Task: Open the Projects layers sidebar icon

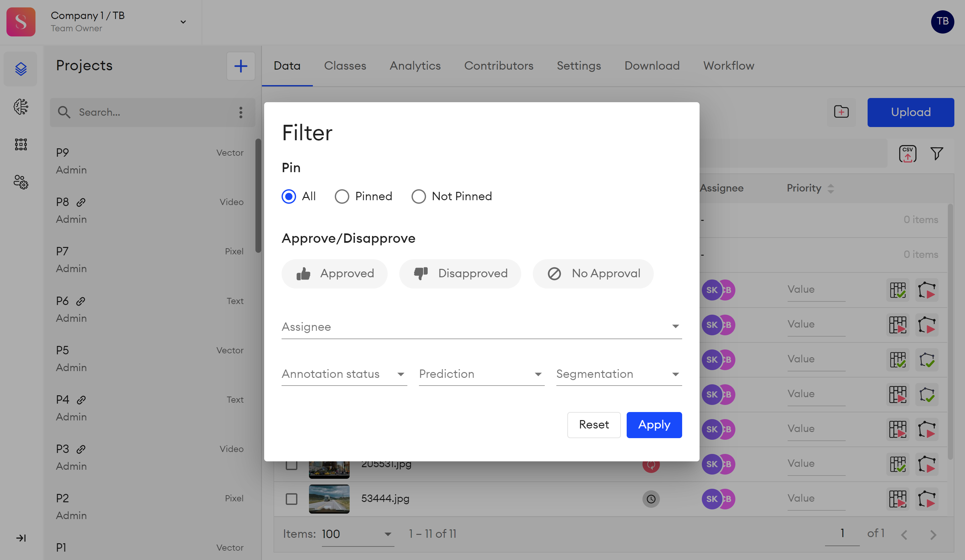Action: pos(21,69)
